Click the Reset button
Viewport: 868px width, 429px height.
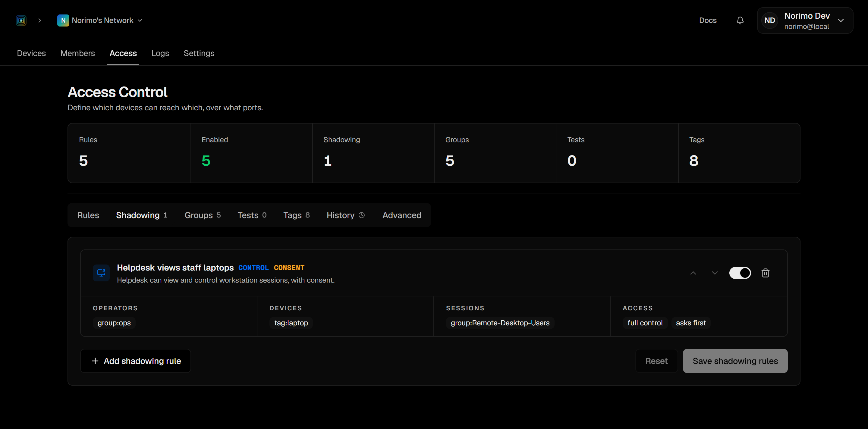(x=656, y=361)
